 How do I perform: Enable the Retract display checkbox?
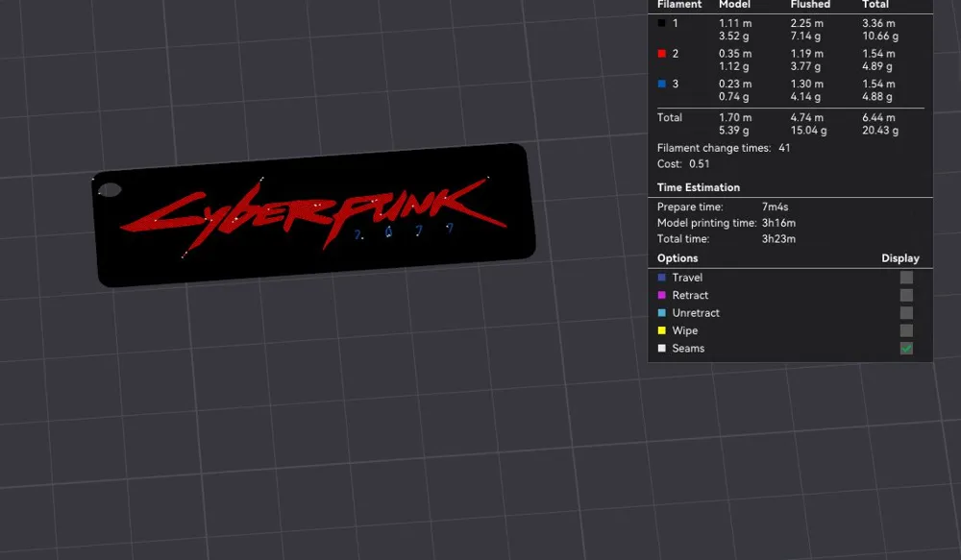click(x=906, y=295)
